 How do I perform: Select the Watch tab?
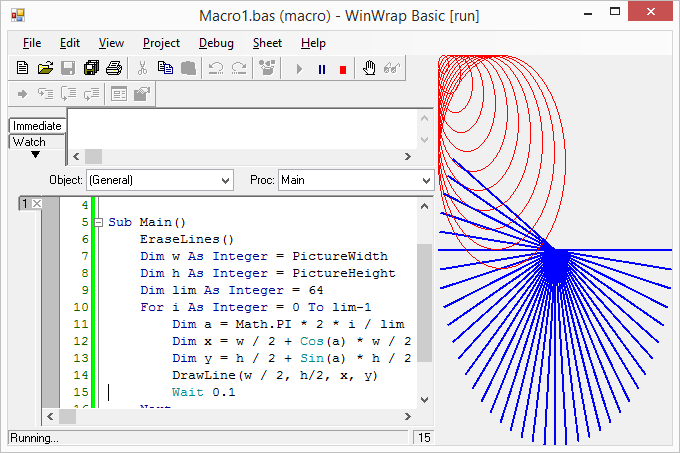[x=29, y=141]
